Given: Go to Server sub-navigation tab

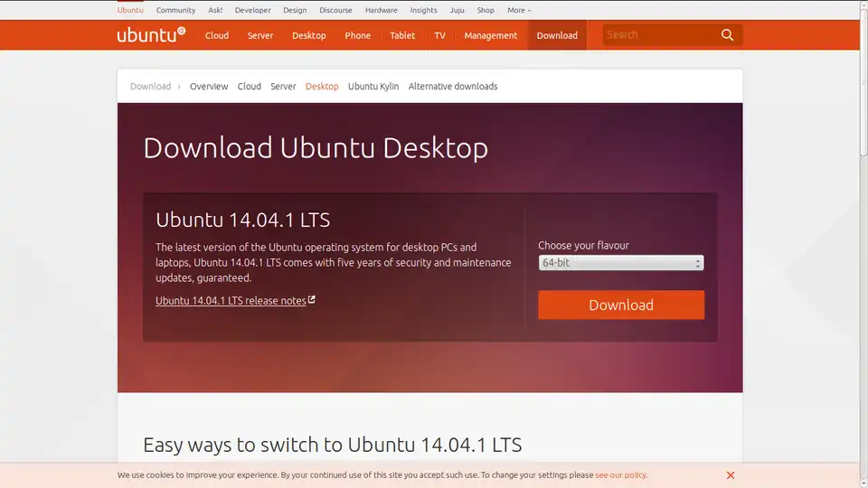Looking at the screenshot, I should 283,87.
